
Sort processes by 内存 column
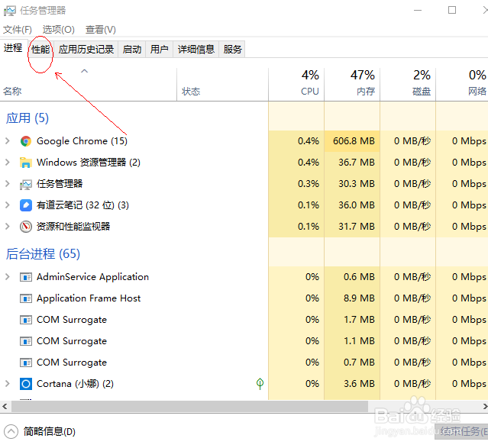click(352, 84)
